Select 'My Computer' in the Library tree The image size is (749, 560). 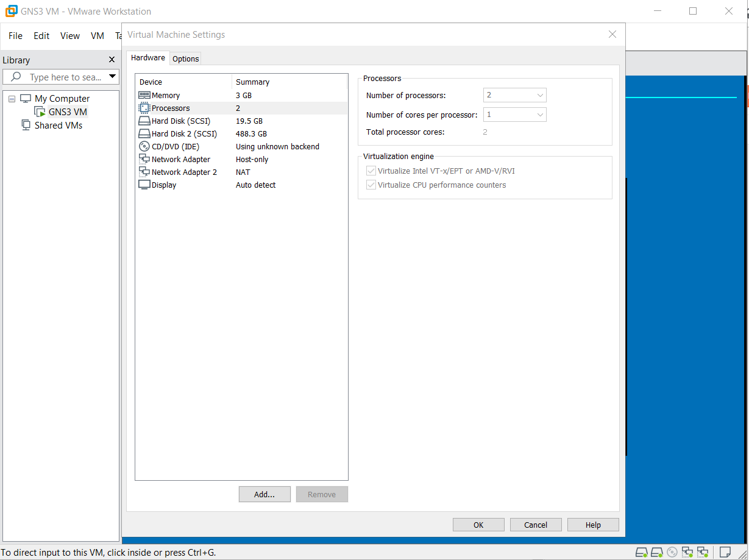pos(62,98)
